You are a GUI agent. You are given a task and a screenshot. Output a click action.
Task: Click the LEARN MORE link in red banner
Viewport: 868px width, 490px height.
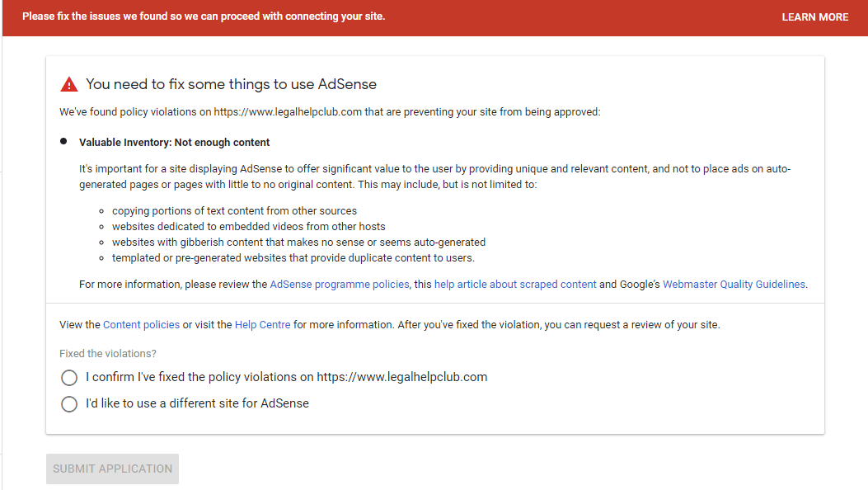click(815, 17)
